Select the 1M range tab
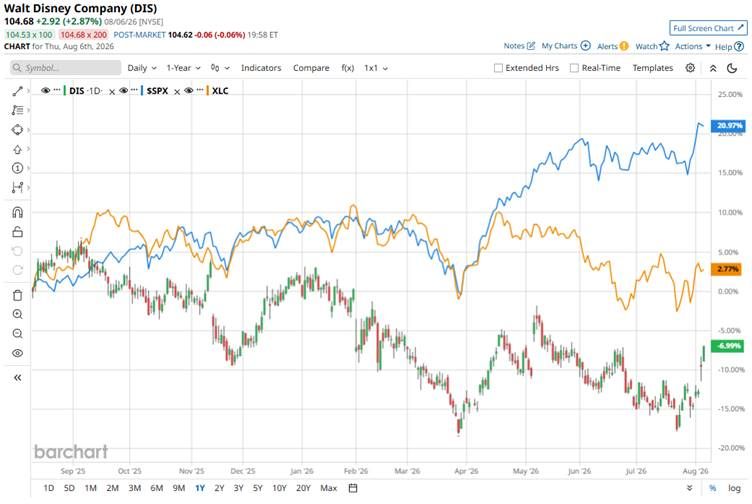This screenshot has width=752, height=504. pyautogui.click(x=91, y=488)
